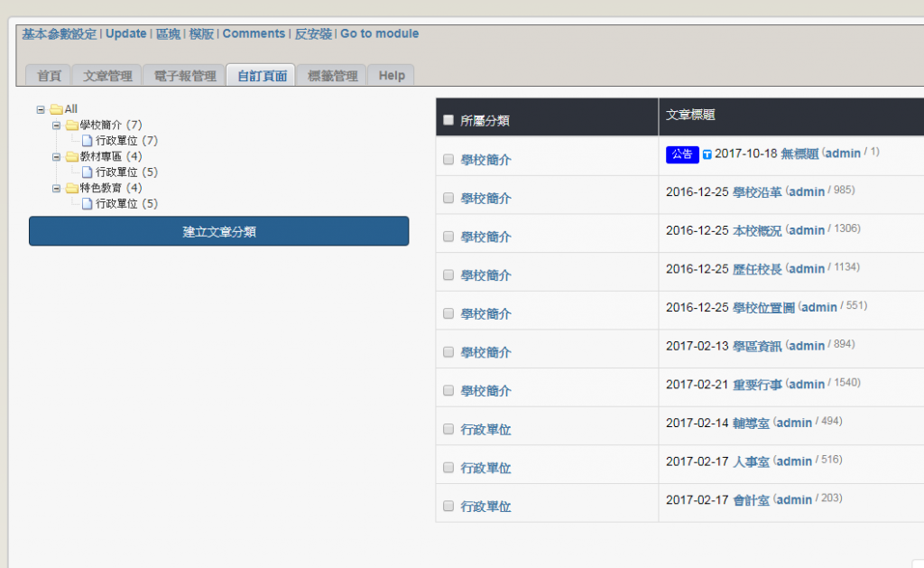Click the blue 公告 badge

(x=682, y=154)
